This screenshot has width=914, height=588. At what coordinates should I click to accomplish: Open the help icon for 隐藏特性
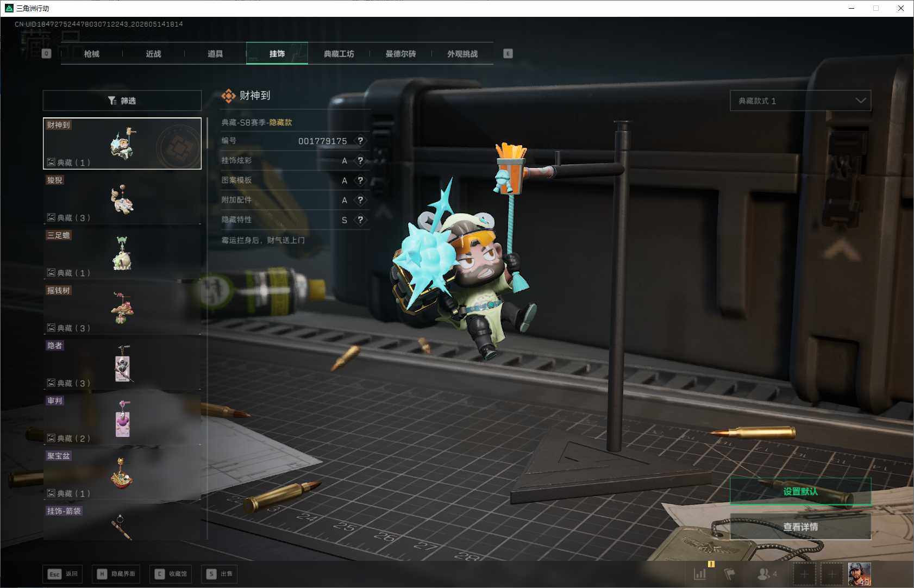pos(360,220)
